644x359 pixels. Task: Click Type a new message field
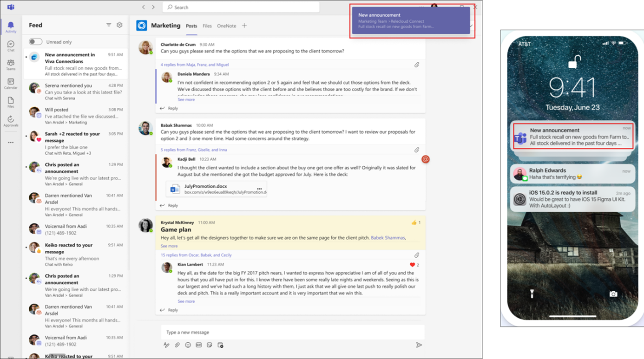click(293, 332)
